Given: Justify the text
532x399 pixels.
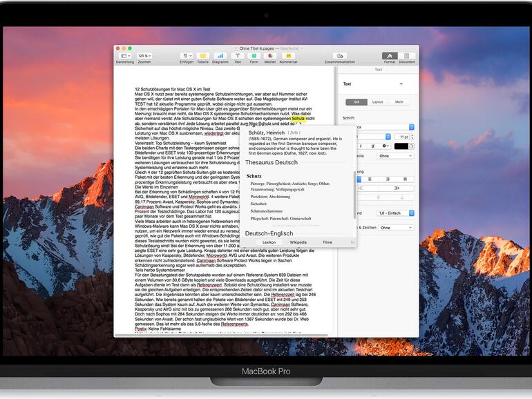Looking at the screenshot, I should pyautogui.click(x=405, y=179).
